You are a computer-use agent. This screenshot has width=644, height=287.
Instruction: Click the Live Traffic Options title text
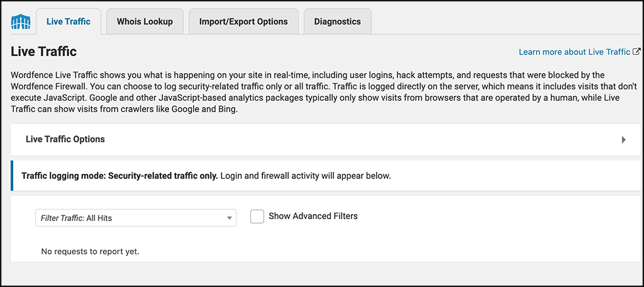pyautogui.click(x=65, y=139)
